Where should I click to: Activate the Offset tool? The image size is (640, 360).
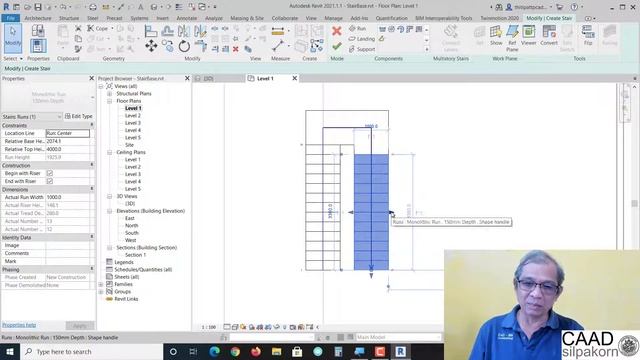tap(167, 31)
